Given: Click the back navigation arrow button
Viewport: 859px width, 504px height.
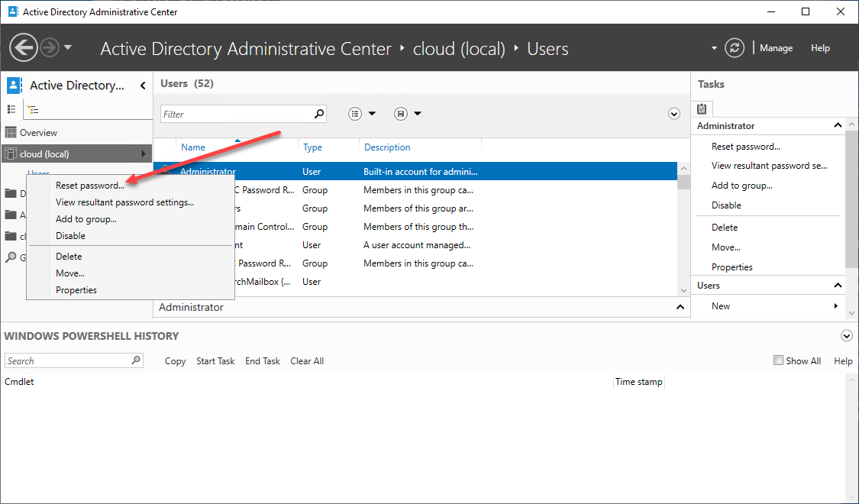Looking at the screenshot, I should tap(24, 47).
